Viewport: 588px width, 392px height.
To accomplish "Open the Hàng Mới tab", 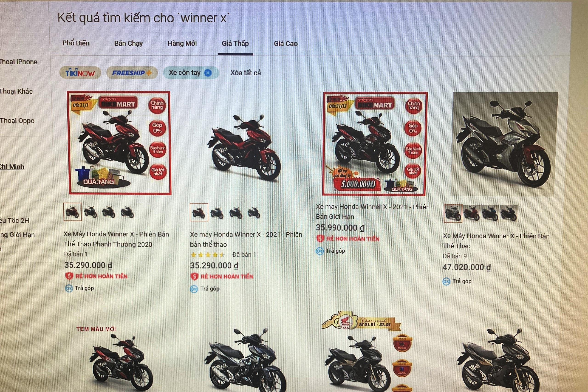I will [182, 43].
